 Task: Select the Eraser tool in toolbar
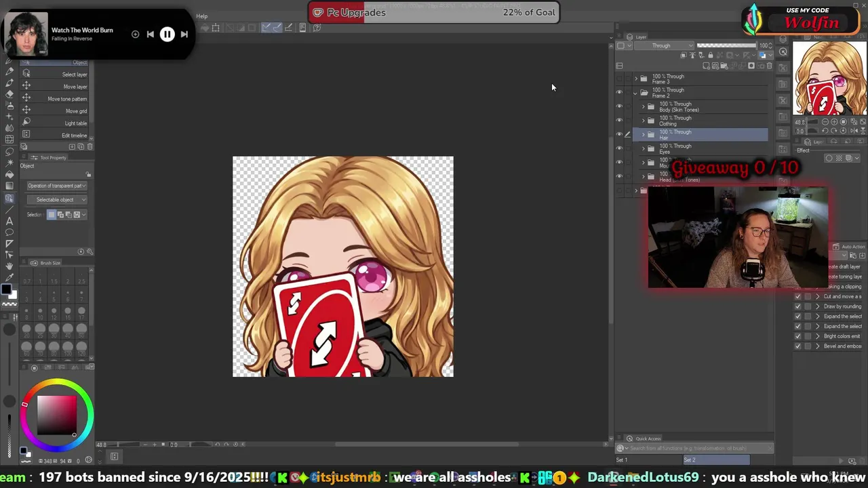pyautogui.click(x=9, y=94)
